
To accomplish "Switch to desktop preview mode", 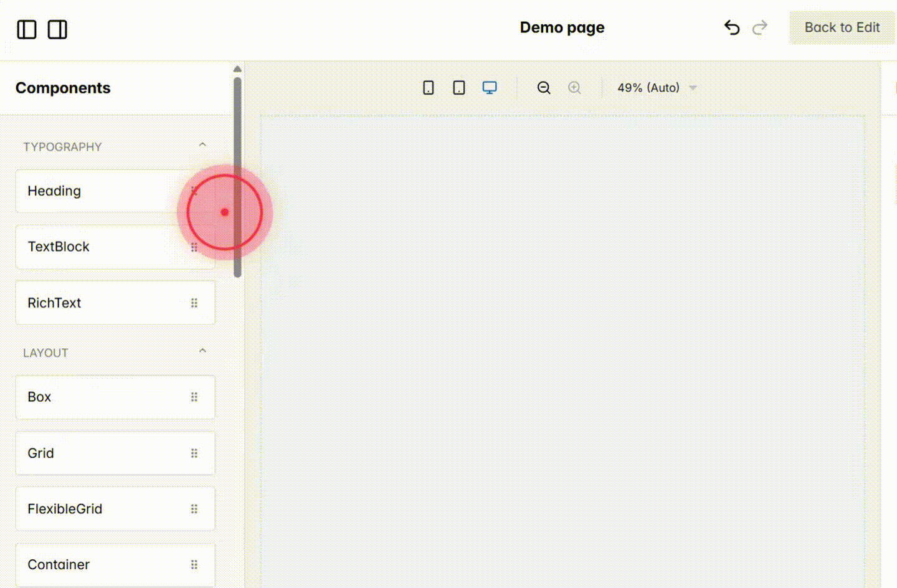I will 490,88.
